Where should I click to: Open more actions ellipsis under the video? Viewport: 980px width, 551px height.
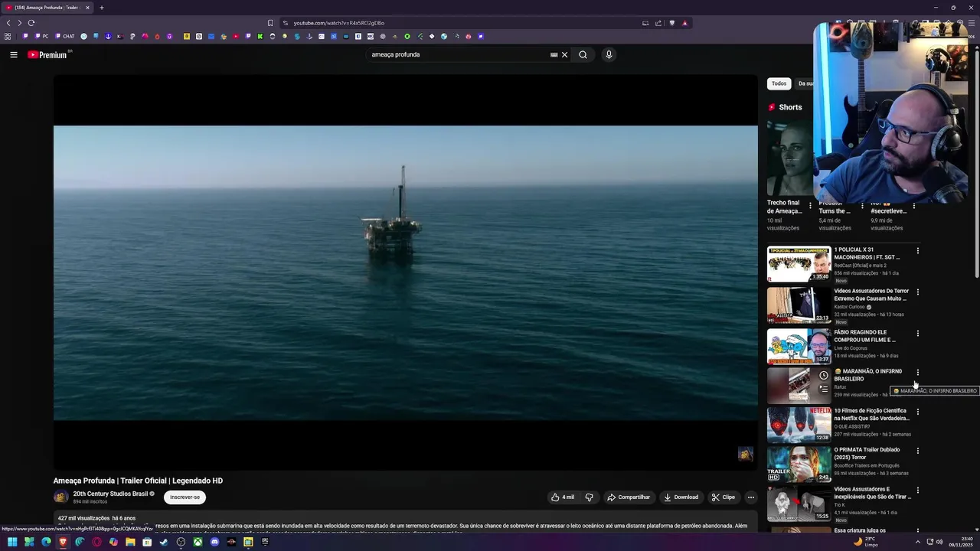[750, 497]
